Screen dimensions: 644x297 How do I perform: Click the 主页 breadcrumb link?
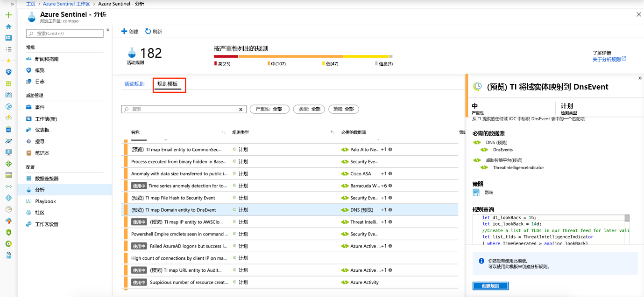pyautogui.click(x=31, y=4)
